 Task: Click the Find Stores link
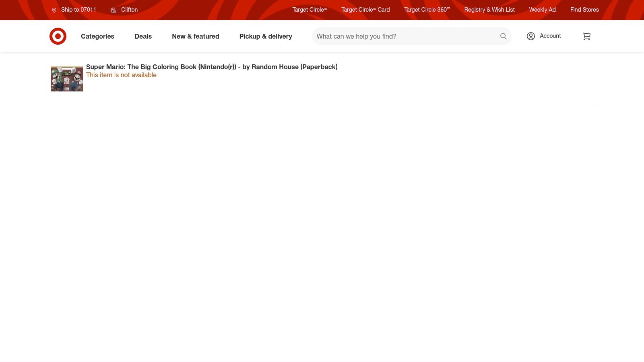point(584,10)
